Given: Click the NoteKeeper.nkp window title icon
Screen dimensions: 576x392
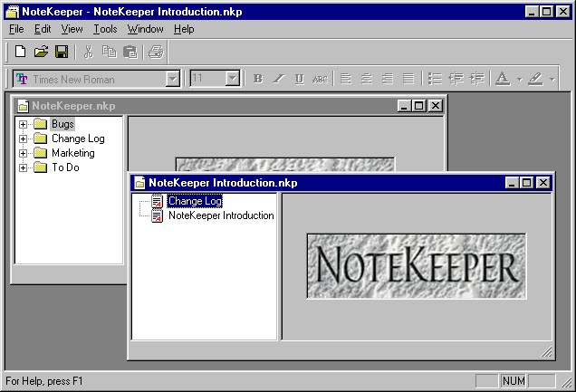Looking at the screenshot, I should click(23, 106).
